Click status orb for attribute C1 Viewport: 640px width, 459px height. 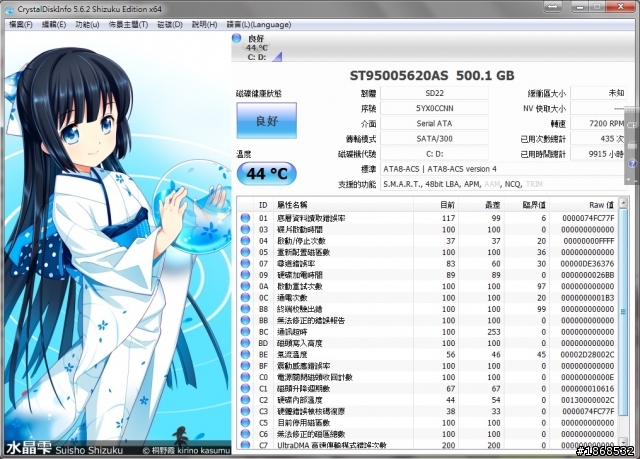coord(245,388)
